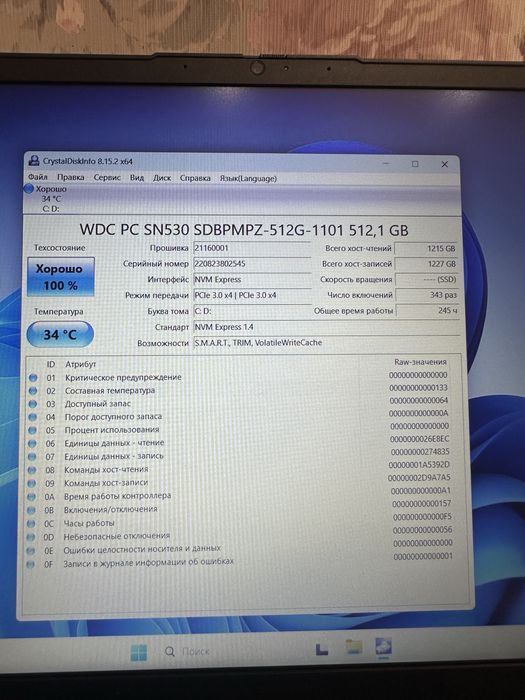Open the Вид menu
The width and height of the screenshot is (525, 700).
point(137,178)
